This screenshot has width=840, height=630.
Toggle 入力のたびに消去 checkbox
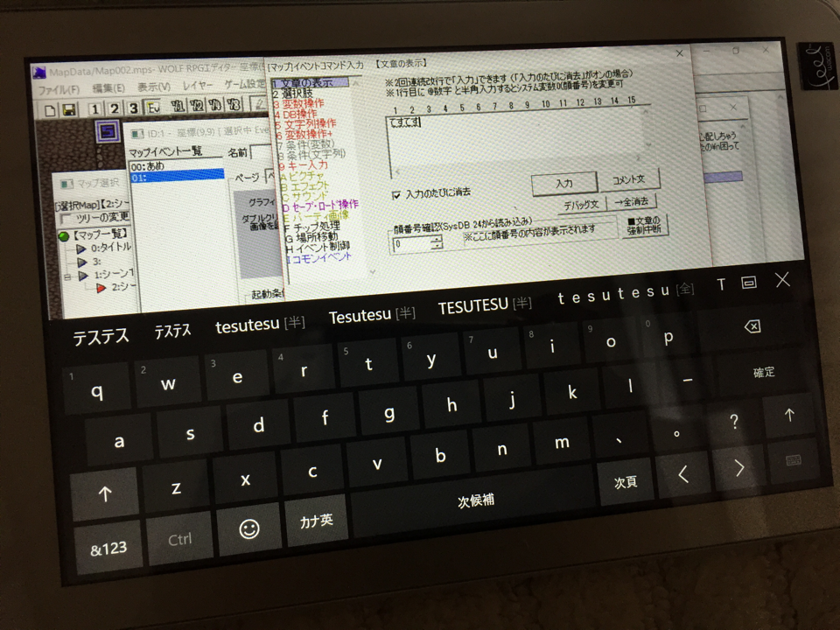(x=396, y=195)
